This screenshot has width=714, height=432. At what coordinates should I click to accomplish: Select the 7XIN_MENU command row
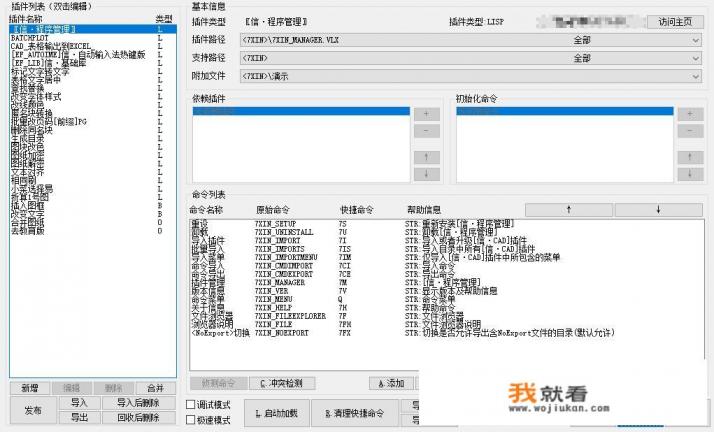(x=446, y=299)
